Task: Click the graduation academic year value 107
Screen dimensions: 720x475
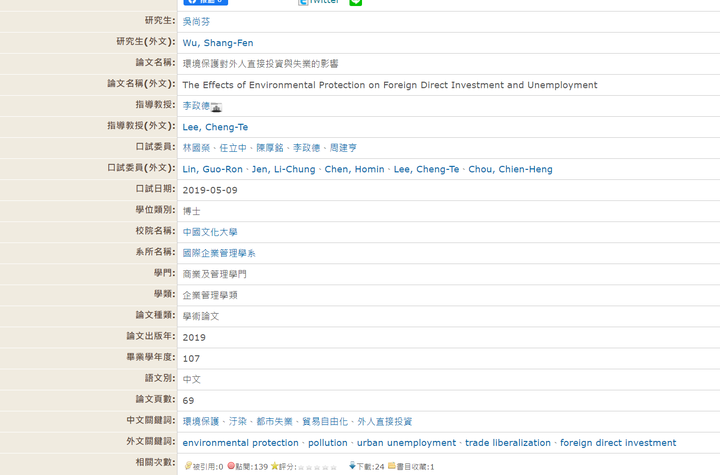Action: (191, 359)
